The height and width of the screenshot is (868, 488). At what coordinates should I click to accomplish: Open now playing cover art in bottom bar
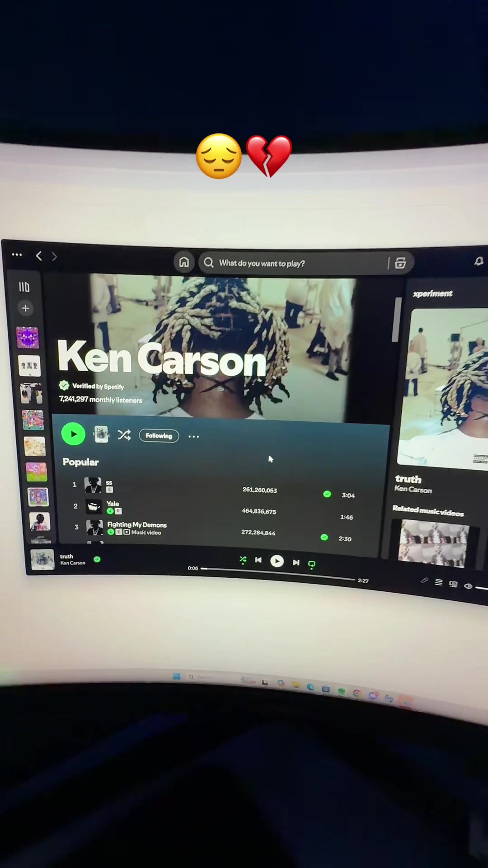point(42,560)
